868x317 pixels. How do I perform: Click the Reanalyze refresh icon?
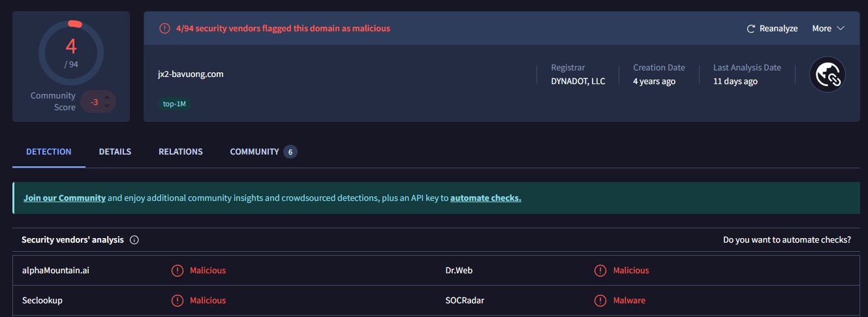tap(751, 29)
